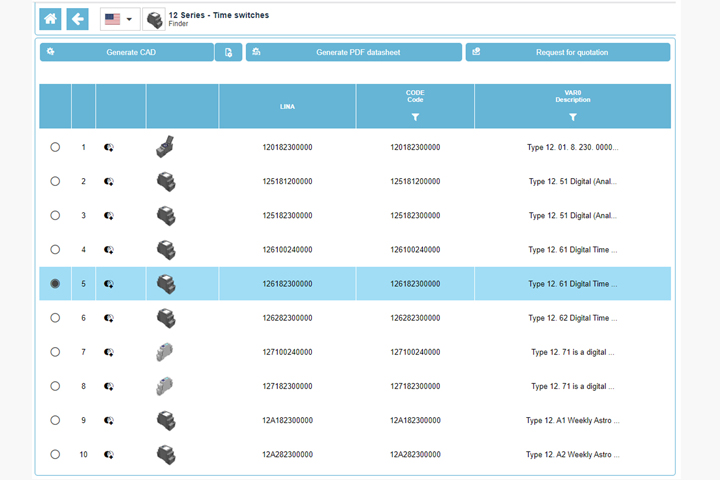Choose row 7 radio button
Image resolution: width=720 pixels, height=480 pixels.
[55, 352]
